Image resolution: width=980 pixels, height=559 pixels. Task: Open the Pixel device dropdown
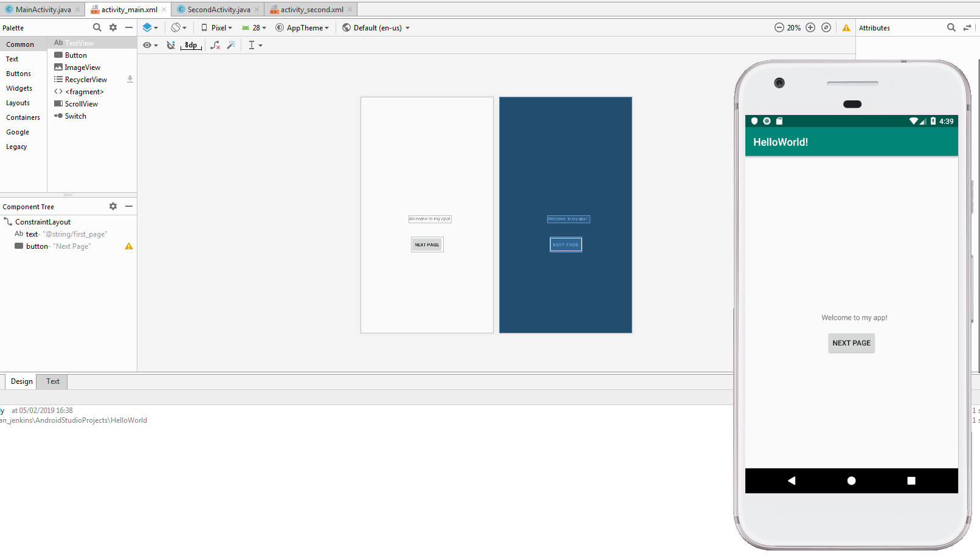(216, 27)
